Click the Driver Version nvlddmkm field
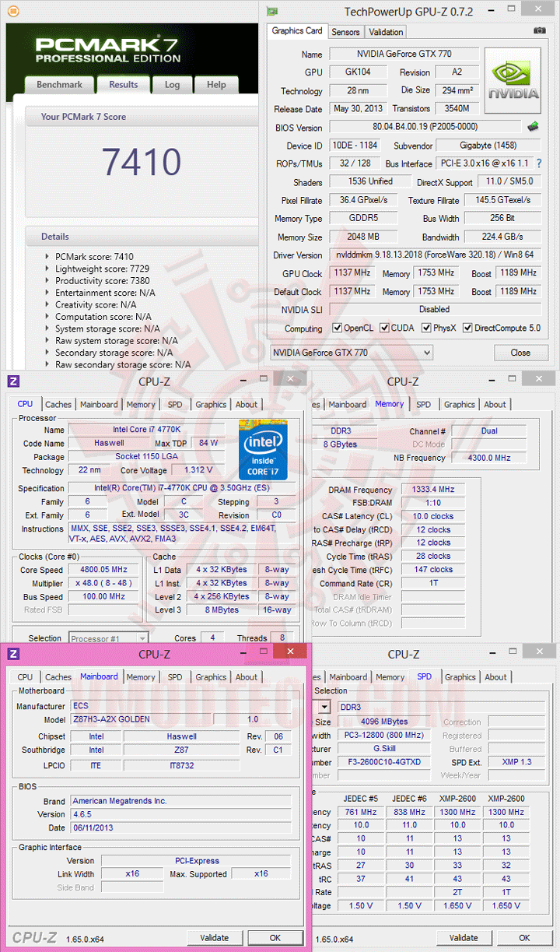 434,255
